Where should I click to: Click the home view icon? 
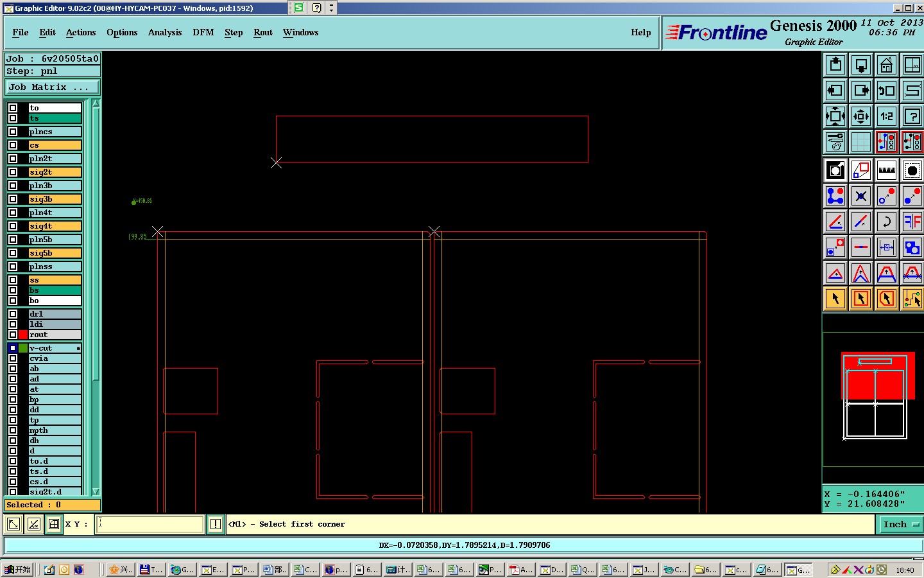[x=887, y=65]
